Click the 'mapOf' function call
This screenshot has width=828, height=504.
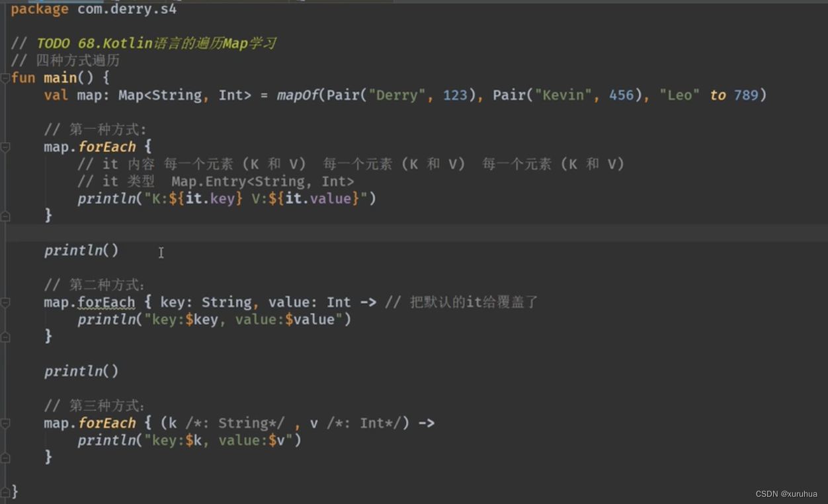point(298,95)
